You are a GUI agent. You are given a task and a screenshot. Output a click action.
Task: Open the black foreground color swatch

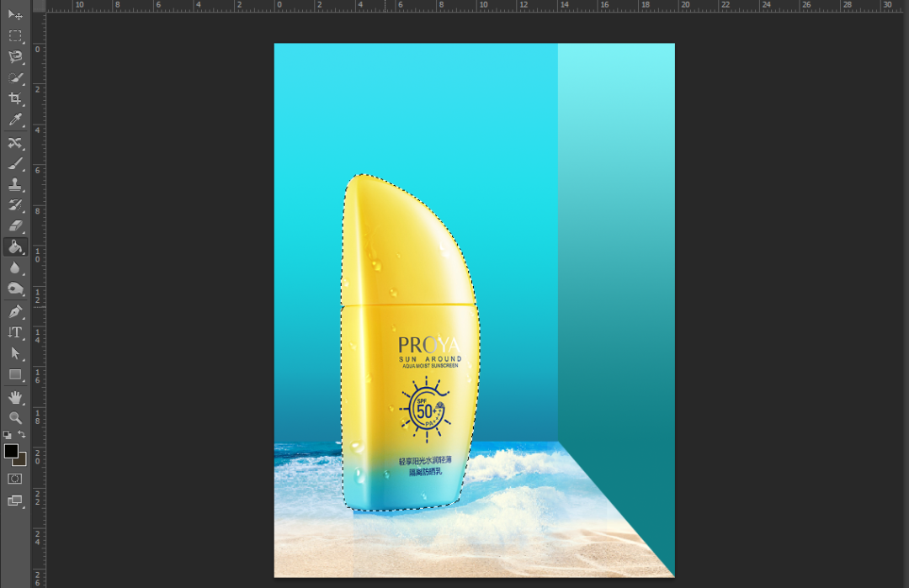10,451
